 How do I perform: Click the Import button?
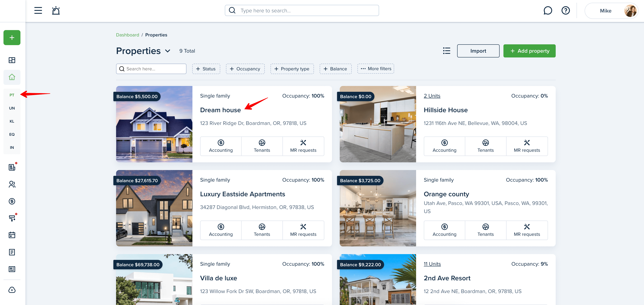pyautogui.click(x=478, y=51)
